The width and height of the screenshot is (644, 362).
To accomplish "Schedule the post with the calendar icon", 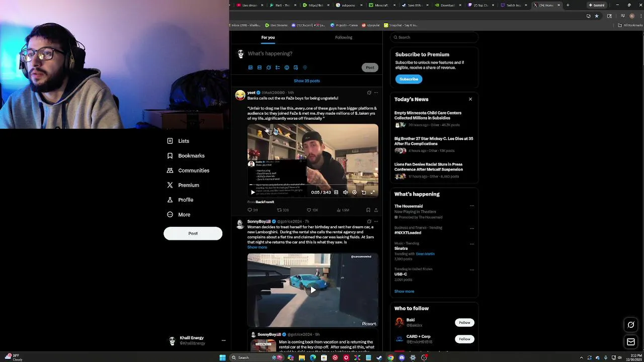I will tap(296, 67).
